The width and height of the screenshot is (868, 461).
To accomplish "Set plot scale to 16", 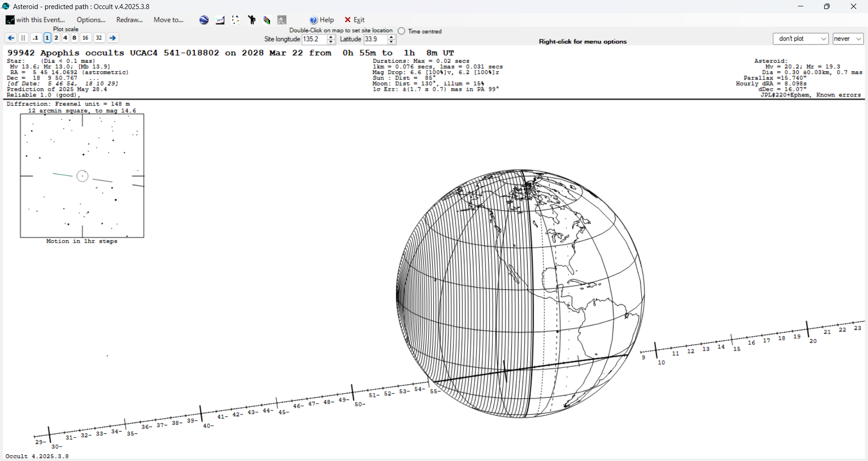I will [x=85, y=38].
